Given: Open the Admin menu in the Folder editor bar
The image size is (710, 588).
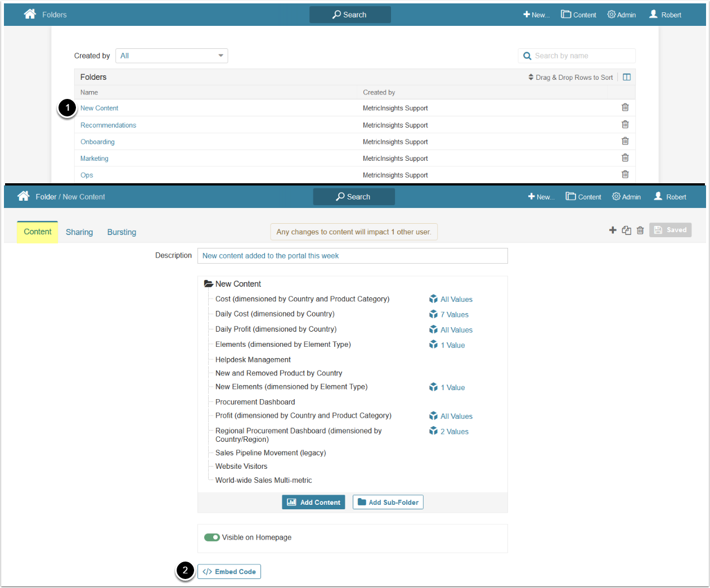Looking at the screenshot, I should [627, 197].
